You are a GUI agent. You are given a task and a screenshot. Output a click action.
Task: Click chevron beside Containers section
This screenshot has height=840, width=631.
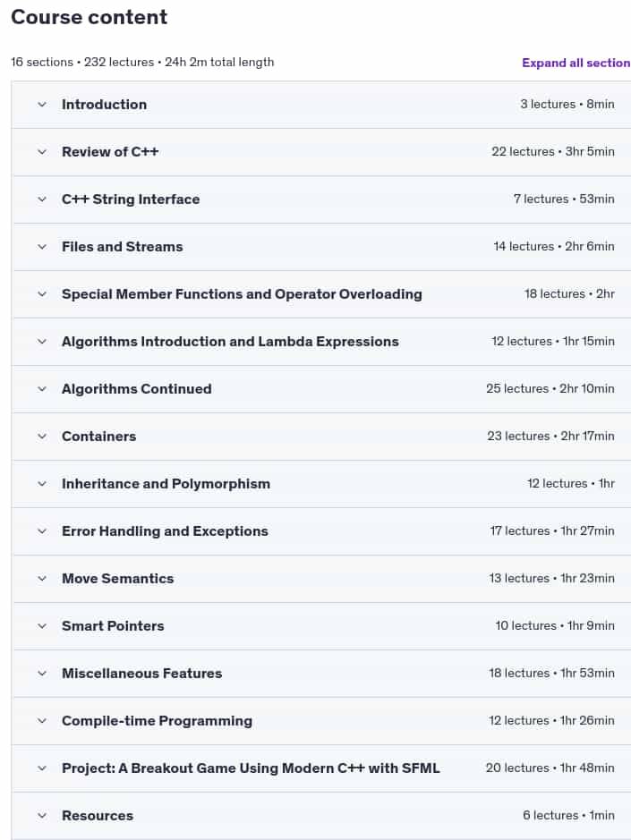coord(42,437)
